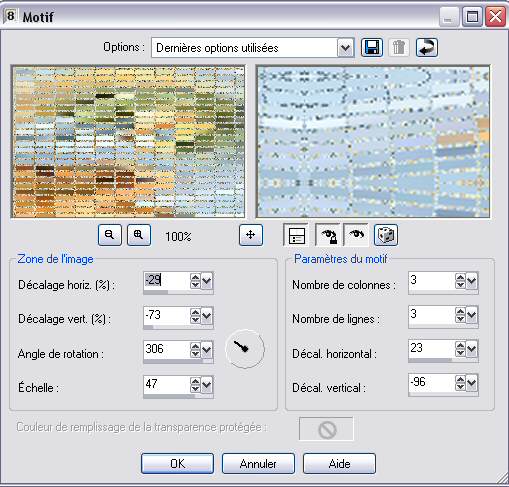
Task: Toggle auto proof eye with lock
Action: (x=328, y=235)
